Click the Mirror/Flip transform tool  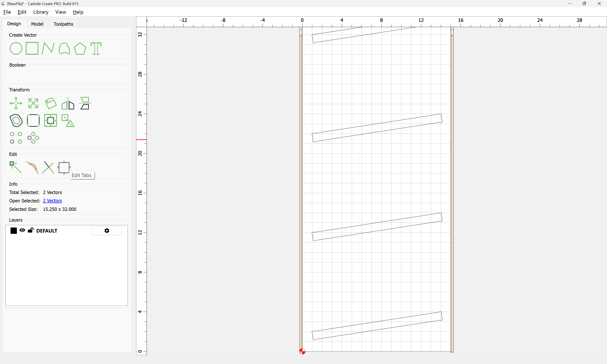click(x=68, y=103)
